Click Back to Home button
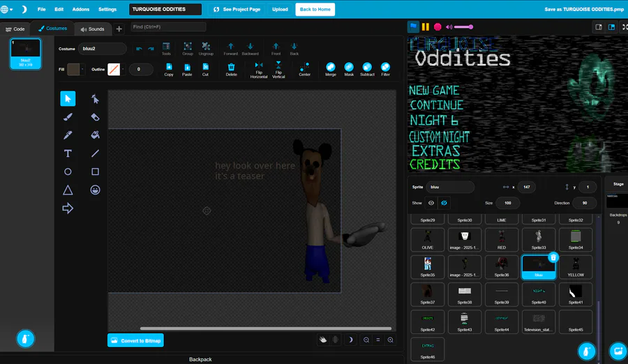The image size is (628, 364). tap(315, 9)
